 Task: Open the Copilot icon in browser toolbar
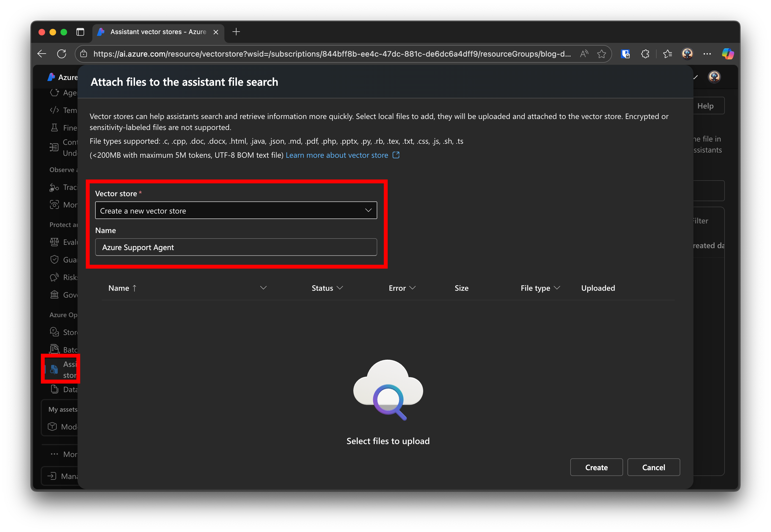click(728, 54)
